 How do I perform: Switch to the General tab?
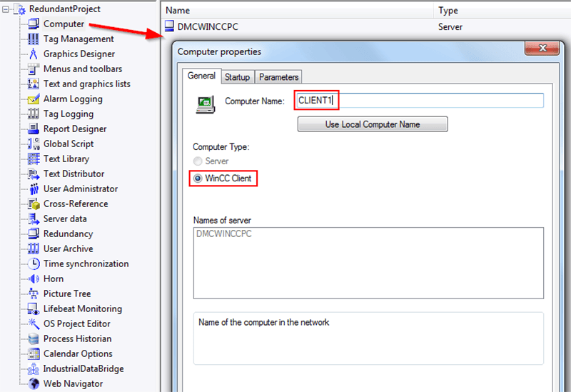(201, 76)
